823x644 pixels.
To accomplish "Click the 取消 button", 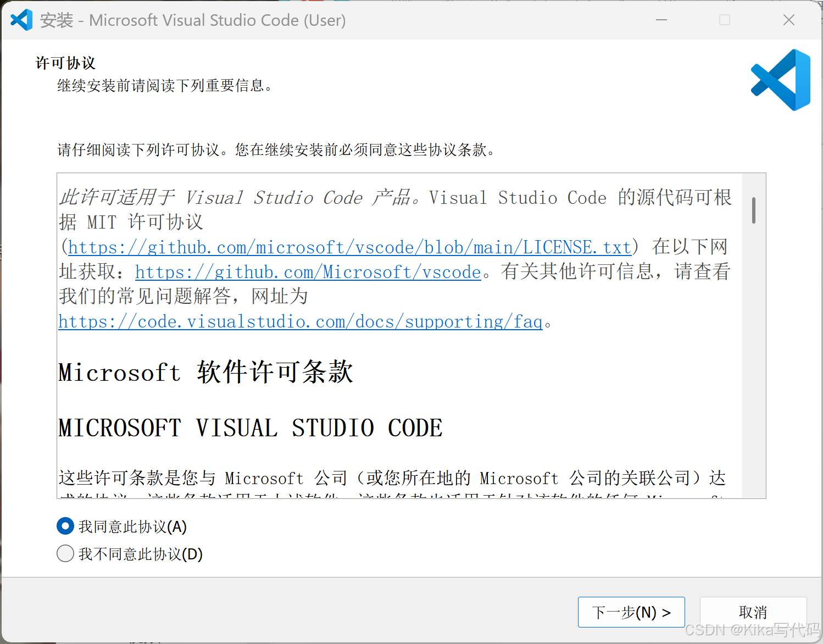I will point(753,612).
